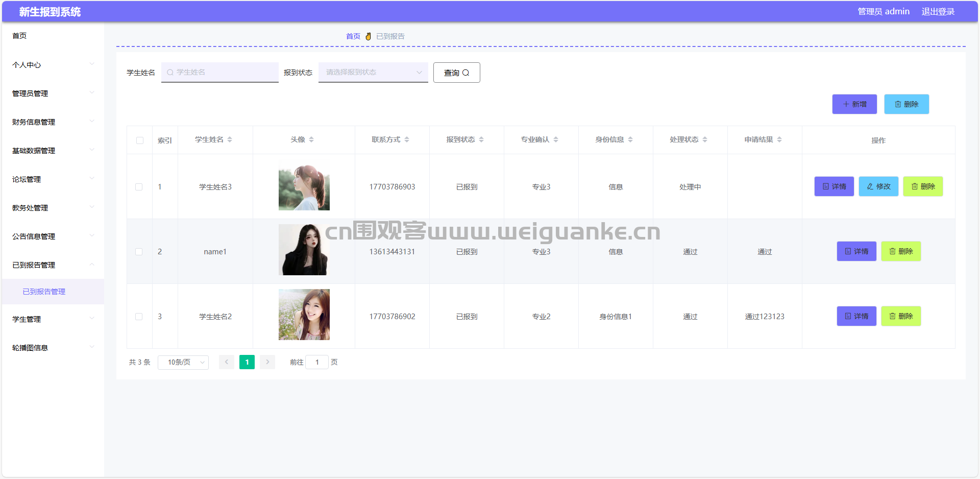This screenshot has height=479, width=980.
Task: Click previous page arrow in pagination
Action: coord(227,362)
